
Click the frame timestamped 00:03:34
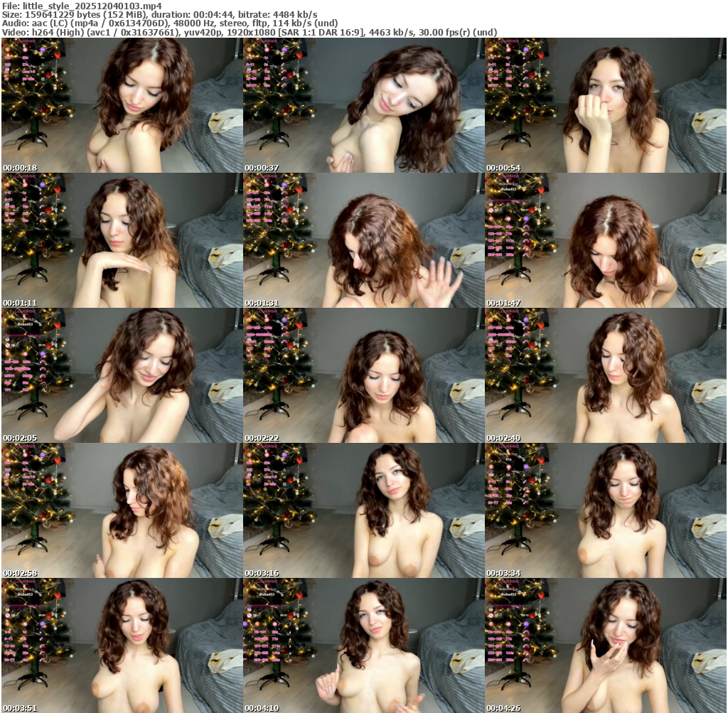point(606,510)
